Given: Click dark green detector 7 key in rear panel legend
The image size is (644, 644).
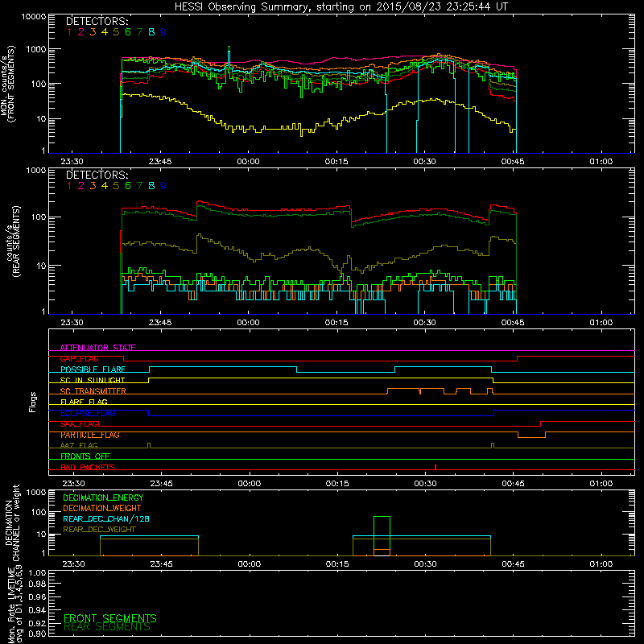Looking at the screenshot, I should [139, 186].
